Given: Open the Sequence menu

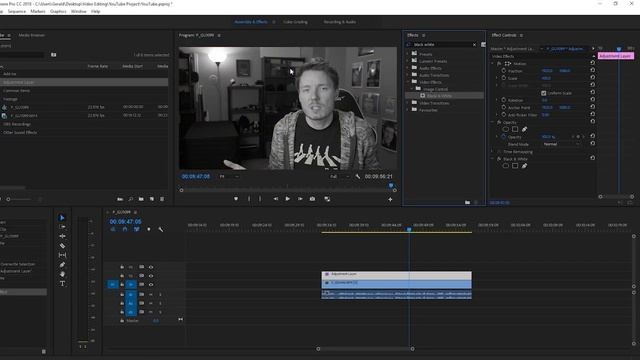Looking at the screenshot, I should tap(17, 11).
